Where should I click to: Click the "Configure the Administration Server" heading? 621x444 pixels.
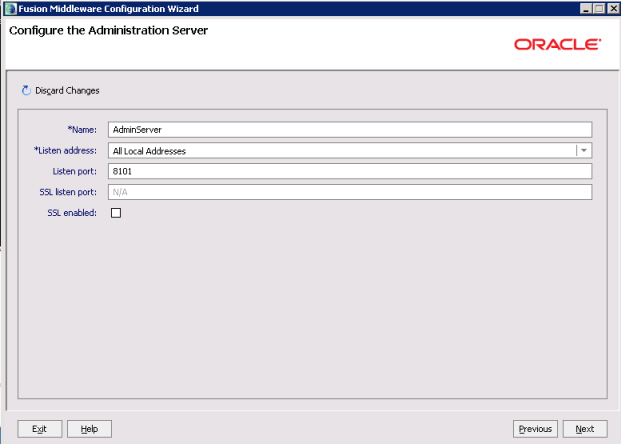coord(109,30)
